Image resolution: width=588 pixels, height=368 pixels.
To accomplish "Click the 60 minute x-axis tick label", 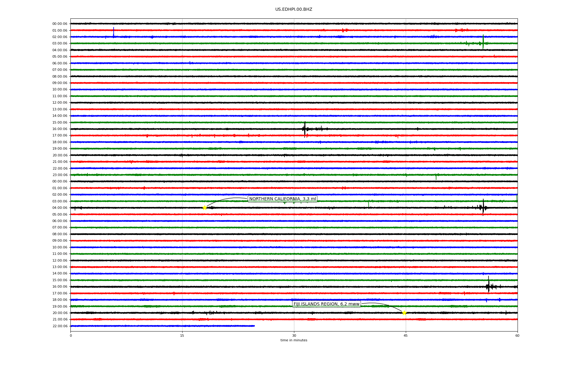I will click(517, 335).
